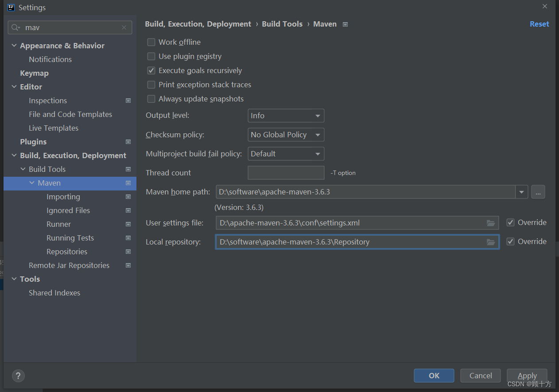Uncheck Execute goals recursively

(151, 70)
